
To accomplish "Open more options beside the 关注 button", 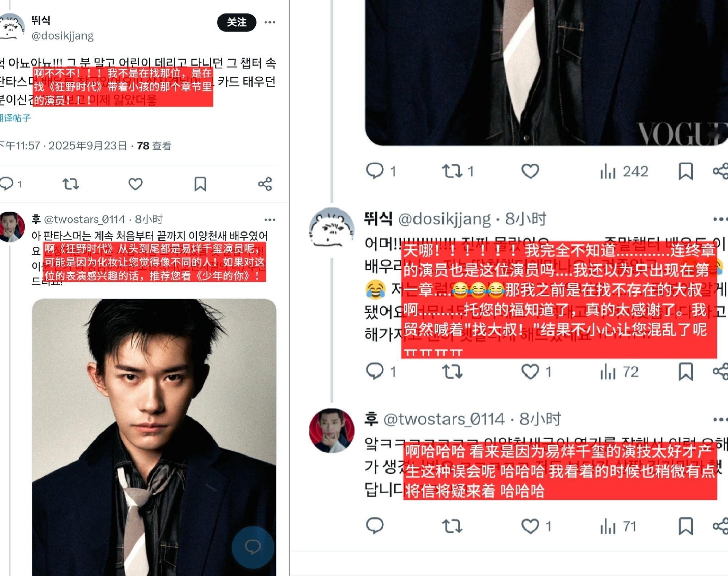I will click(270, 22).
